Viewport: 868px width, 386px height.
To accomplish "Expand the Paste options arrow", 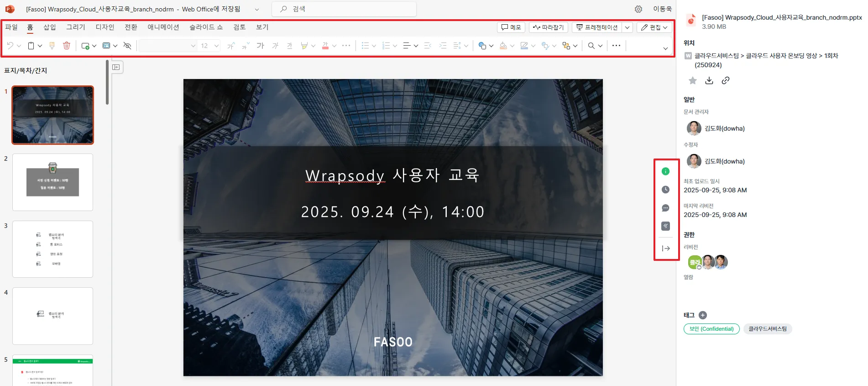I will 40,46.
